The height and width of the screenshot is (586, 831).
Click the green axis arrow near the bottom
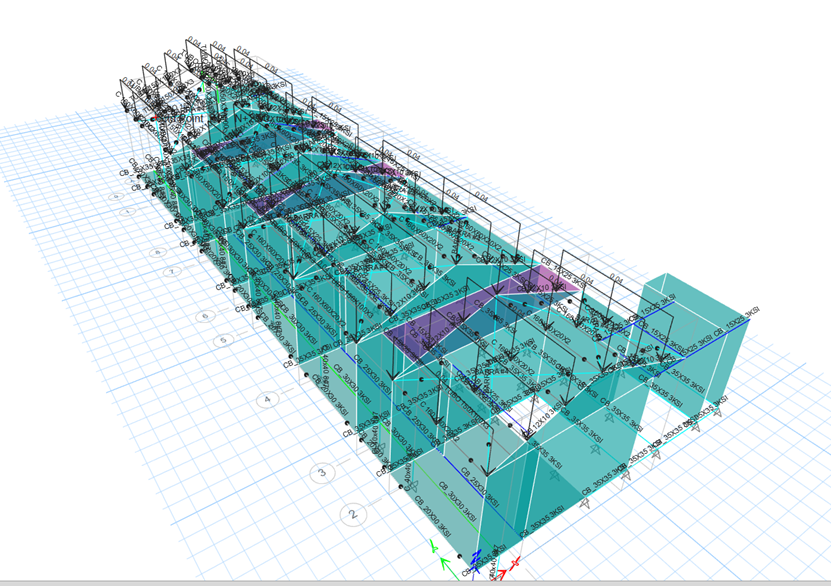tap(444, 562)
